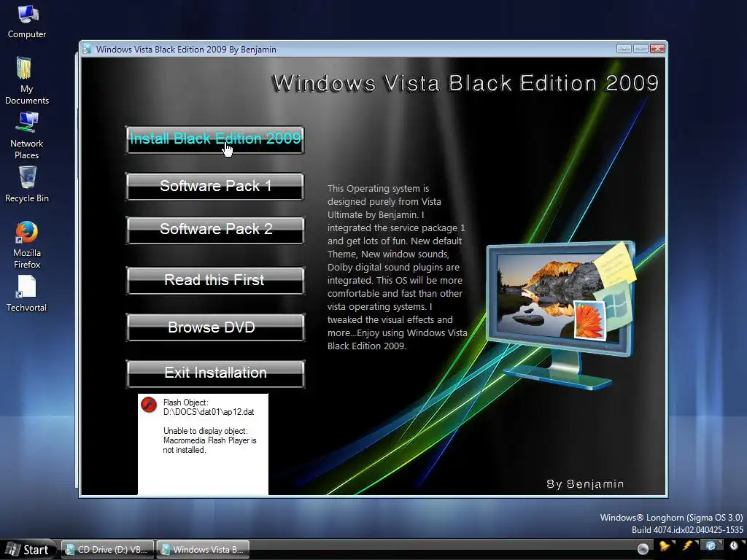Select the Network Places desktop icon

tap(27, 136)
